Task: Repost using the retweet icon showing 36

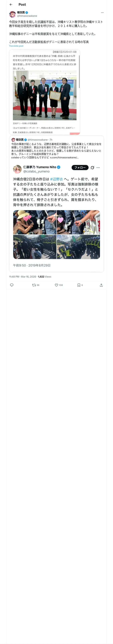Action: (x=36, y=285)
